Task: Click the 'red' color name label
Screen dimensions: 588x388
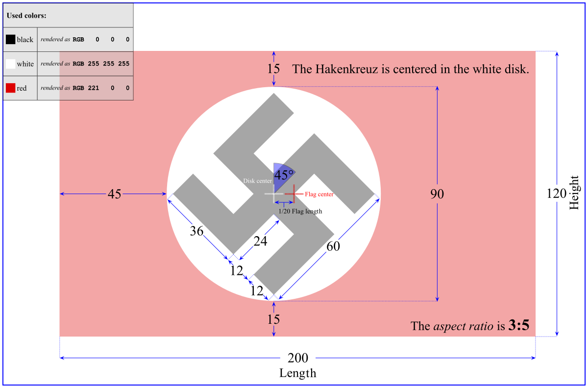Action: [22, 89]
